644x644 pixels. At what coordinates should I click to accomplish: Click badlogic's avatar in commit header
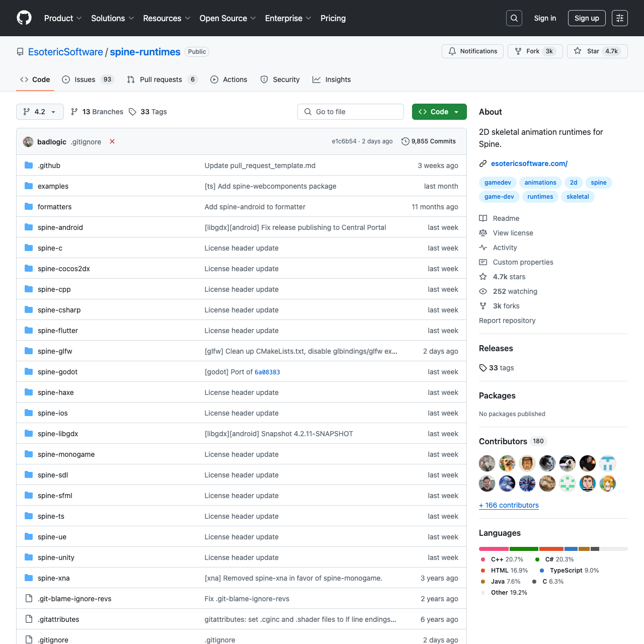[x=28, y=142]
